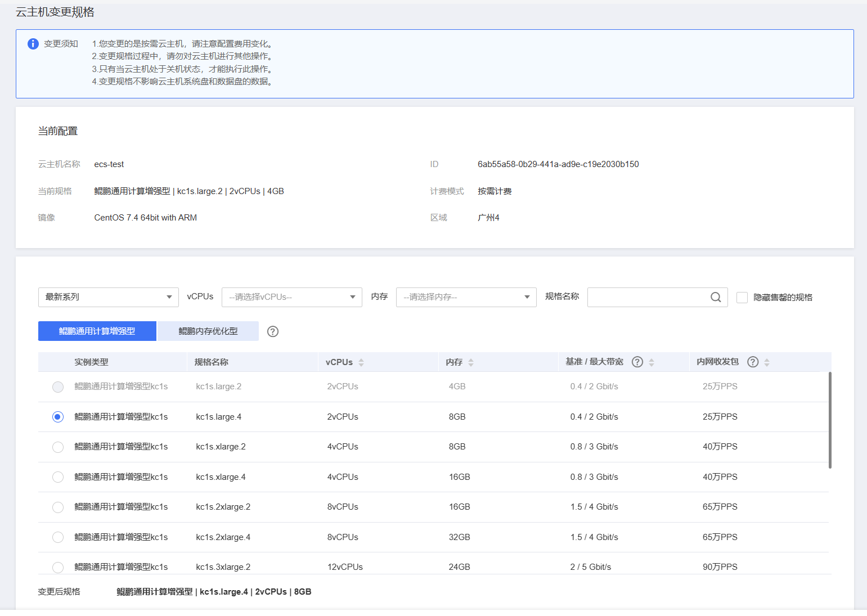The image size is (867, 616).
Task: Expand the 请选择vCPUs dropdown
Action: 291,297
